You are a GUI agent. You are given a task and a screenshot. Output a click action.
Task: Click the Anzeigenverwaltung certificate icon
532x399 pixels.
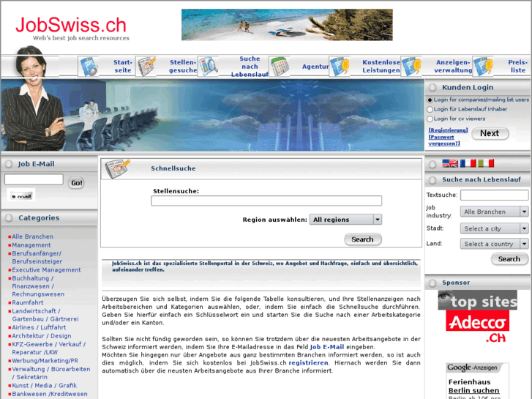(411, 66)
